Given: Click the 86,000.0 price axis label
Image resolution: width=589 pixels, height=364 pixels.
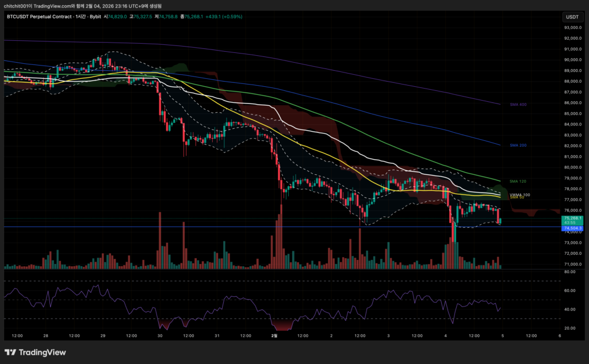Looking at the screenshot, I should pos(573,103).
